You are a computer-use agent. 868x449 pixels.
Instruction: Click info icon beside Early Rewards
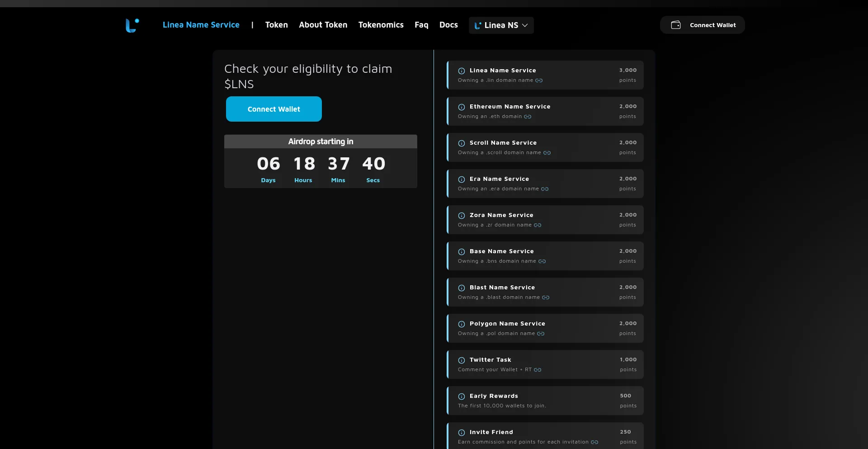pyautogui.click(x=462, y=397)
